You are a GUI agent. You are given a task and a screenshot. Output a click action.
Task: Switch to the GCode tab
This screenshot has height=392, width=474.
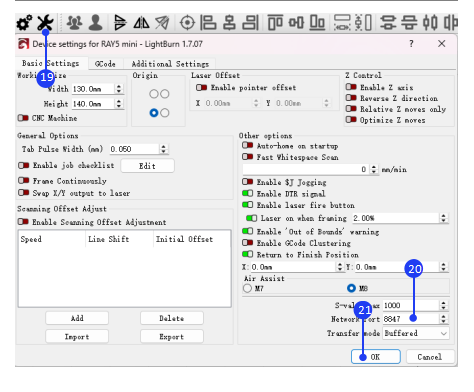(x=105, y=64)
